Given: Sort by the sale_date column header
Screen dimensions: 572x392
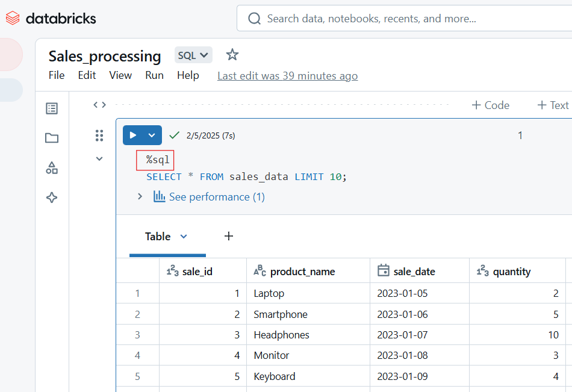Looking at the screenshot, I should tap(420, 271).
